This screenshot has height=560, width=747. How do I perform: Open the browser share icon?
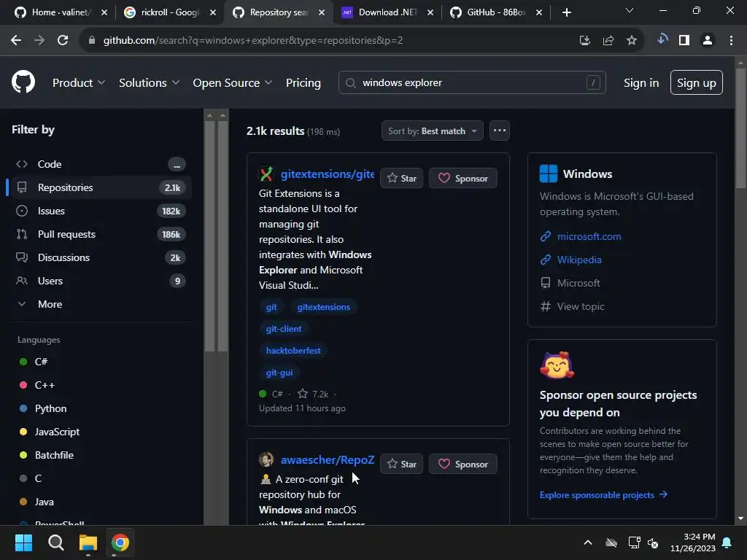[608, 41]
